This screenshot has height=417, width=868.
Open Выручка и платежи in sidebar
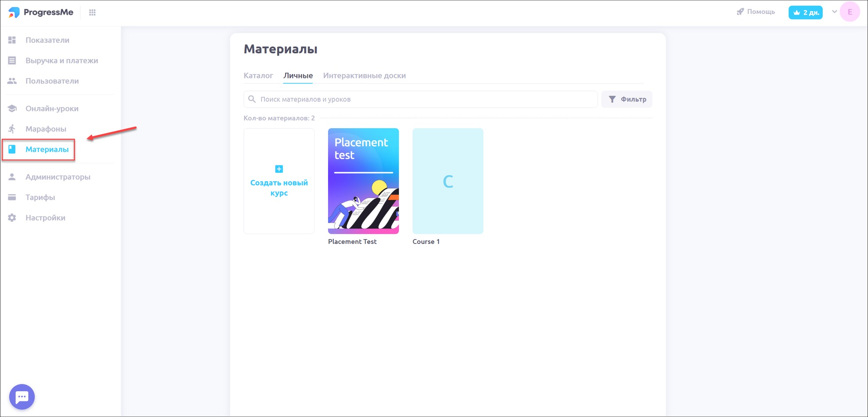(61, 61)
